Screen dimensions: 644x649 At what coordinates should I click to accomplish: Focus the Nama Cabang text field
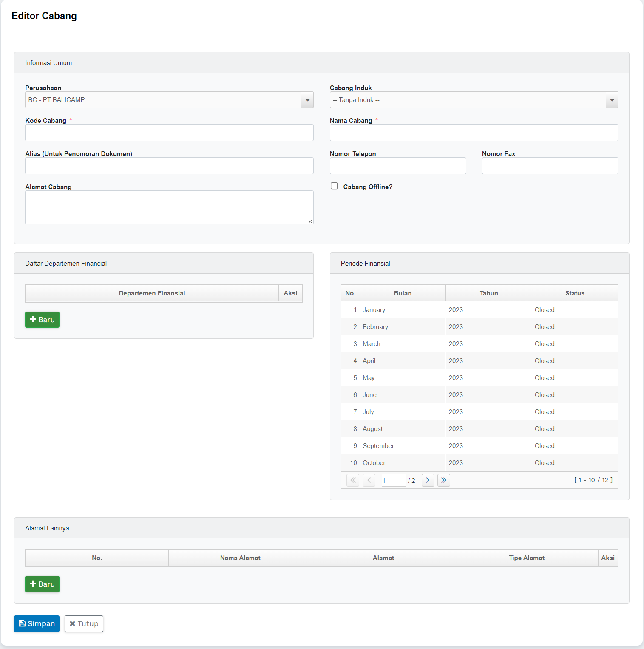(474, 133)
